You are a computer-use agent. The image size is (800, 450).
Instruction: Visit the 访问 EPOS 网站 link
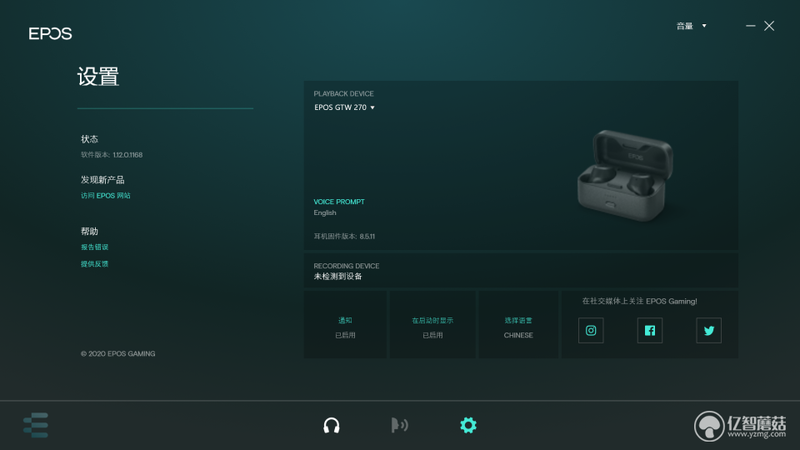pyautogui.click(x=106, y=195)
